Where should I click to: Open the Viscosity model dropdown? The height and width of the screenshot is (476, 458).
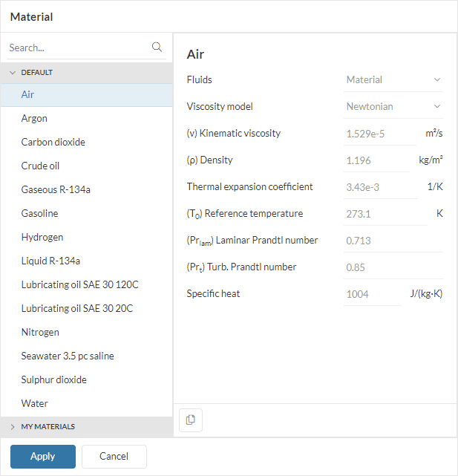pyautogui.click(x=393, y=106)
